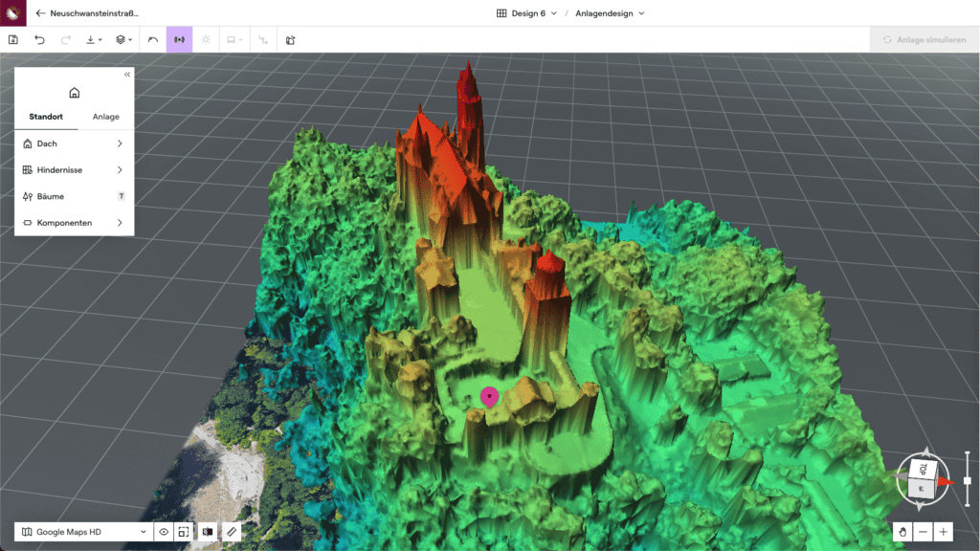Open the Dach menu entry
980x551 pixels.
74,143
